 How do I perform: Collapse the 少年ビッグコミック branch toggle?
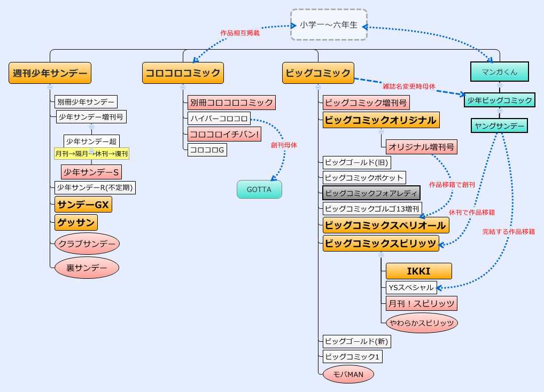500,111
